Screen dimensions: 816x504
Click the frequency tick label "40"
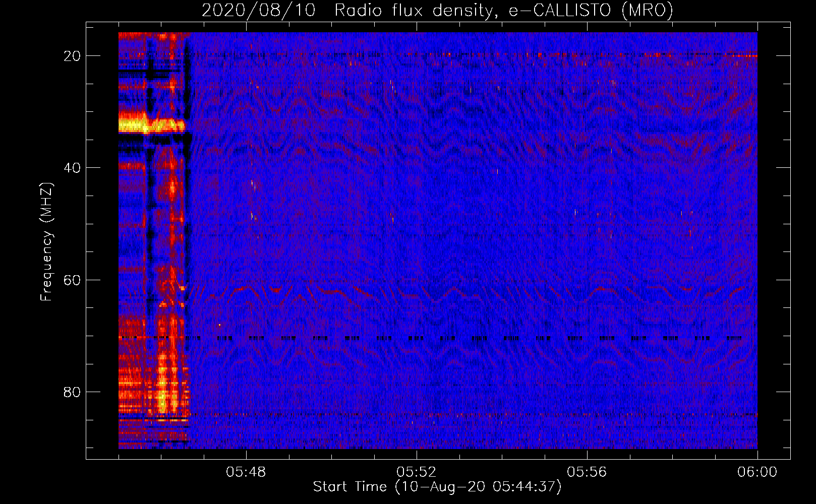73,168
